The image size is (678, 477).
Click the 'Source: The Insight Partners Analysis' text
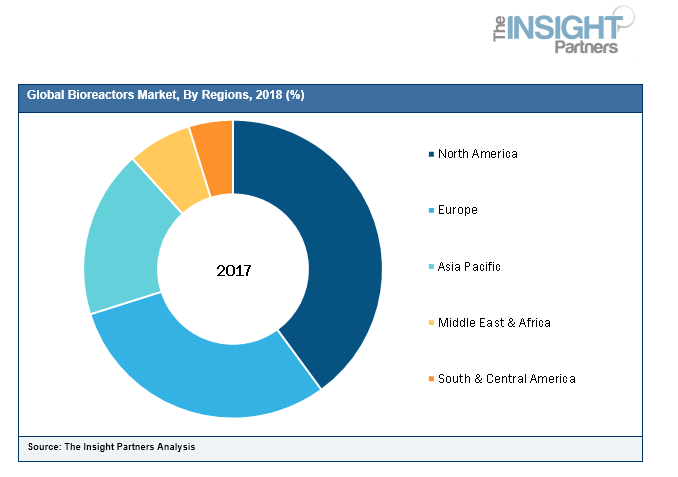point(112,447)
